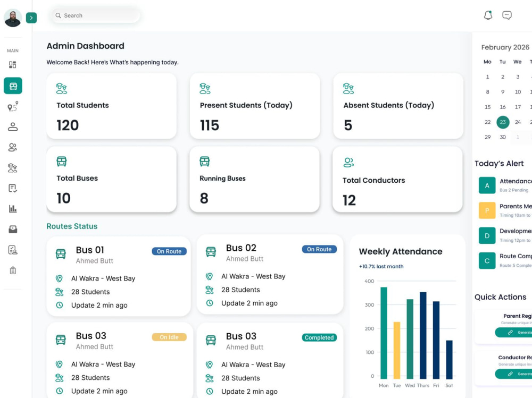Click the Bus 02 title text
The height and width of the screenshot is (398, 532).
(x=241, y=248)
